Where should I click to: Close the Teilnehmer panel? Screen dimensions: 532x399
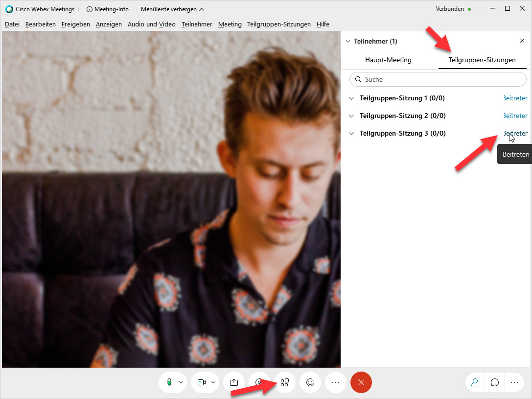coord(522,41)
